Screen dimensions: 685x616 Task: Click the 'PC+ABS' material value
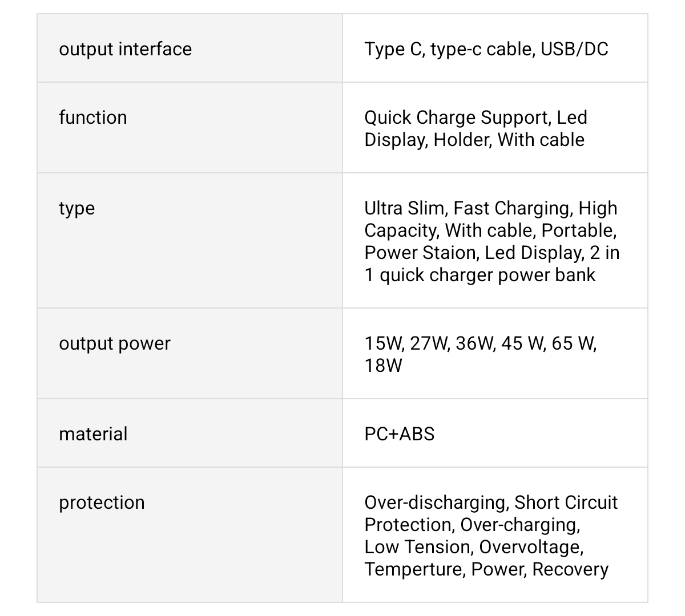click(x=399, y=434)
